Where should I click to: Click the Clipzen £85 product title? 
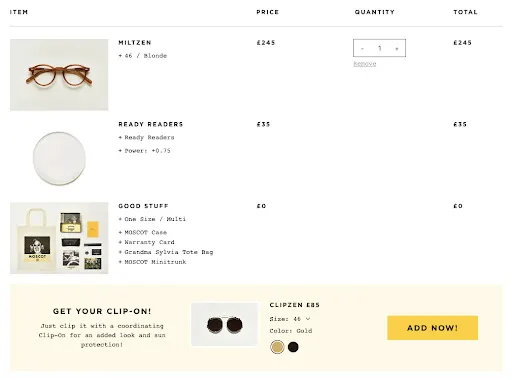tap(295, 305)
